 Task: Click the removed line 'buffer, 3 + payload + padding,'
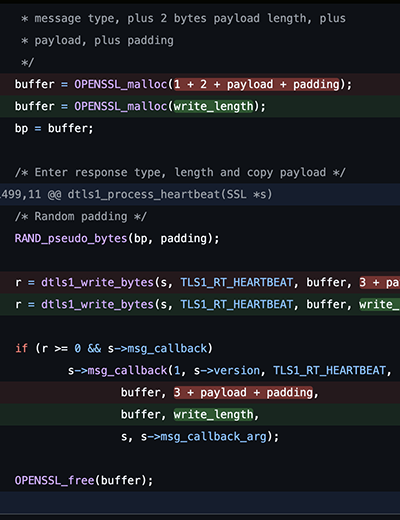tap(200, 392)
